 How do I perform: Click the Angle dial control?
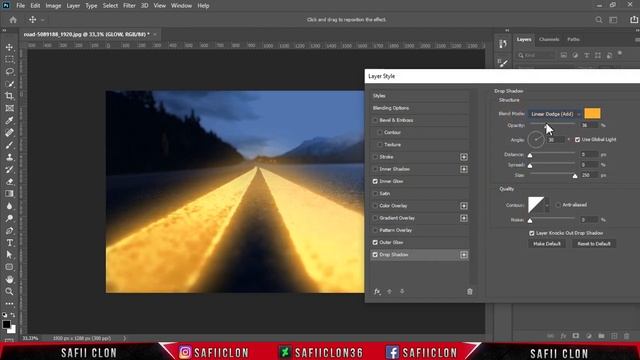pyautogui.click(x=536, y=140)
